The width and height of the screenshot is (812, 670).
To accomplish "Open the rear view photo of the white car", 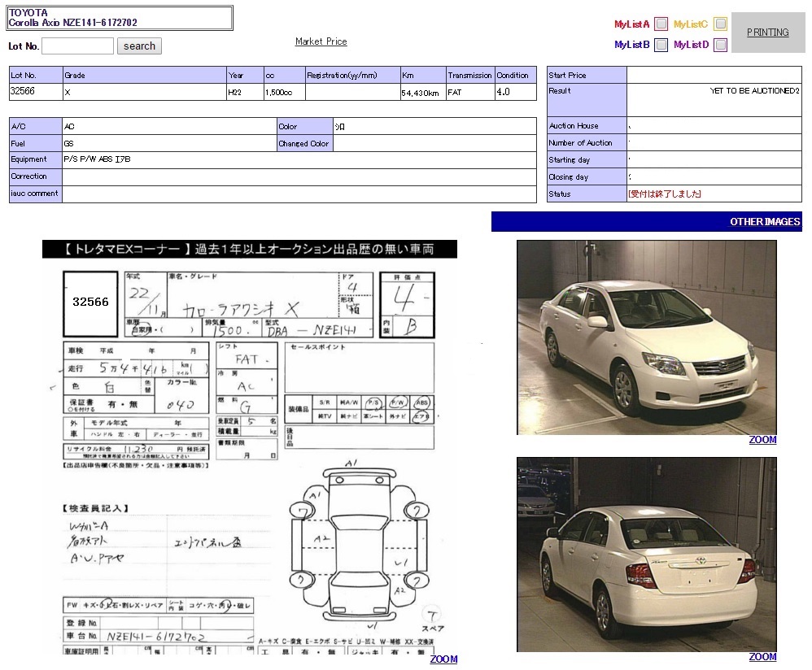I will pyautogui.click(x=646, y=554).
